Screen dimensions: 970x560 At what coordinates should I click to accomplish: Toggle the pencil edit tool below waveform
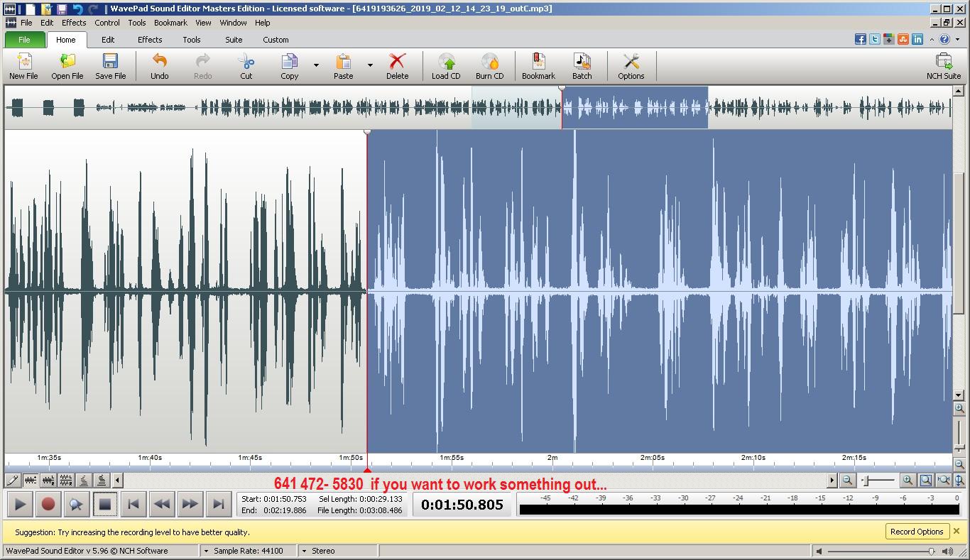click(x=13, y=481)
